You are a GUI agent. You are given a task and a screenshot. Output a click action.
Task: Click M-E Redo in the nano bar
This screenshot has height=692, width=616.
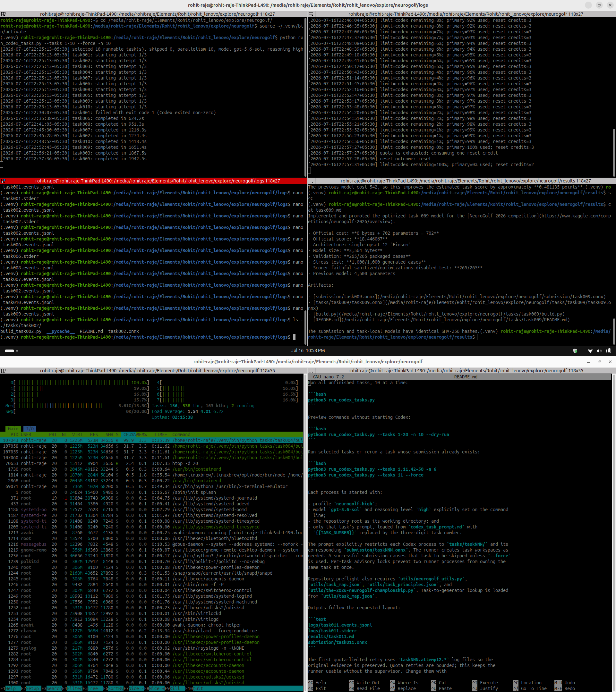[x=565, y=688]
